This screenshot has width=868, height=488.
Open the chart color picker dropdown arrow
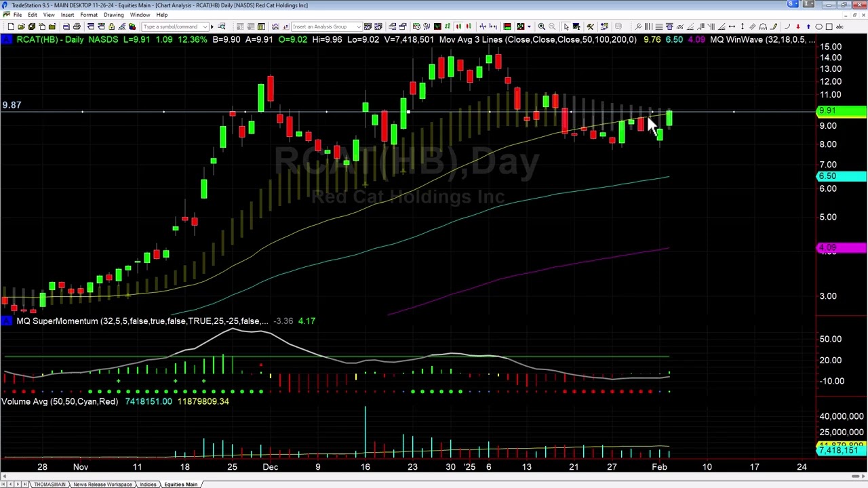click(529, 26)
